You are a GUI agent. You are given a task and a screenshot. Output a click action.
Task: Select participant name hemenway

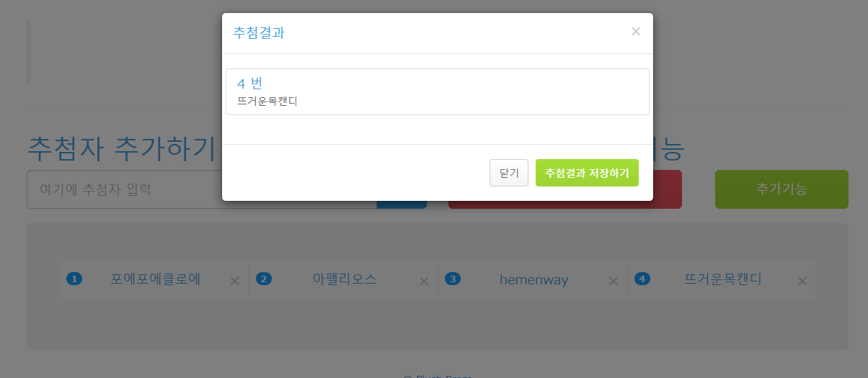tap(534, 279)
